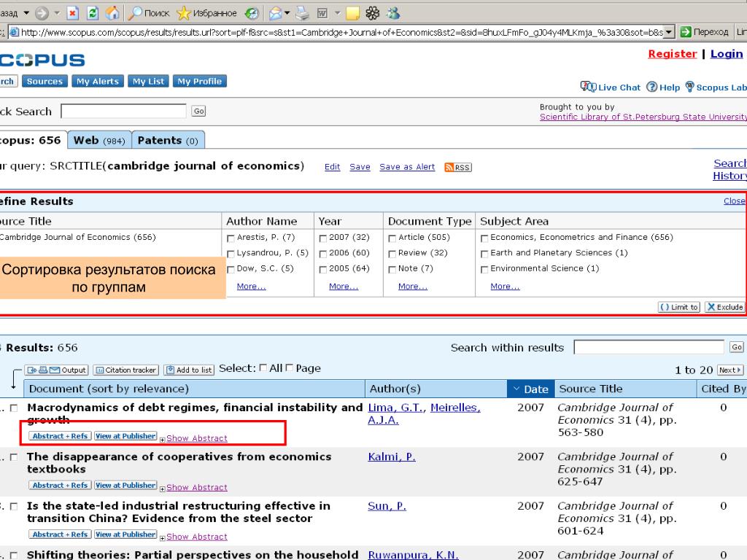The height and width of the screenshot is (560, 747).
Task: Open the Citation tracker
Action: pos(125,370)
